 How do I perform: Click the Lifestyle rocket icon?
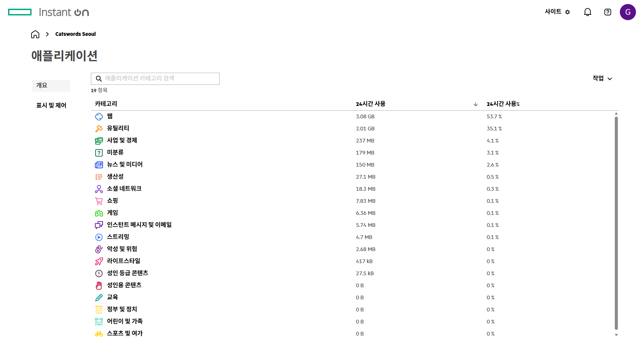(99, 261)
